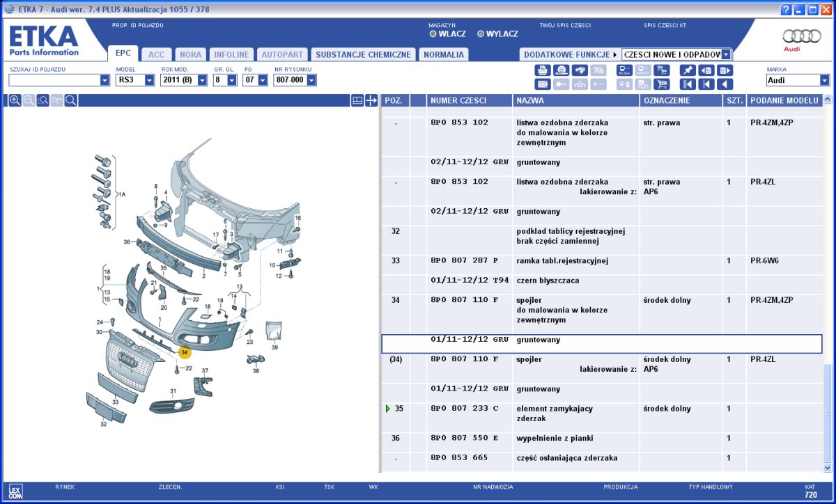Toggle the split panel layout icon
Image resolution: width=836 pixels, height=504 pixels.
coord(357,100)
